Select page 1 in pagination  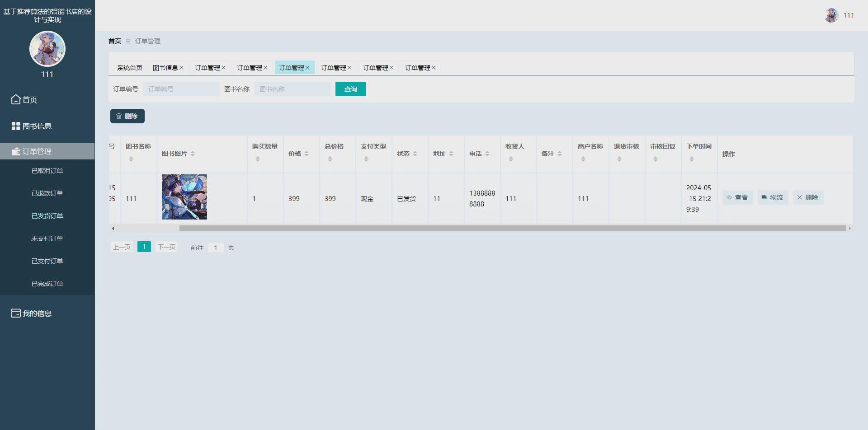point(144,247)
